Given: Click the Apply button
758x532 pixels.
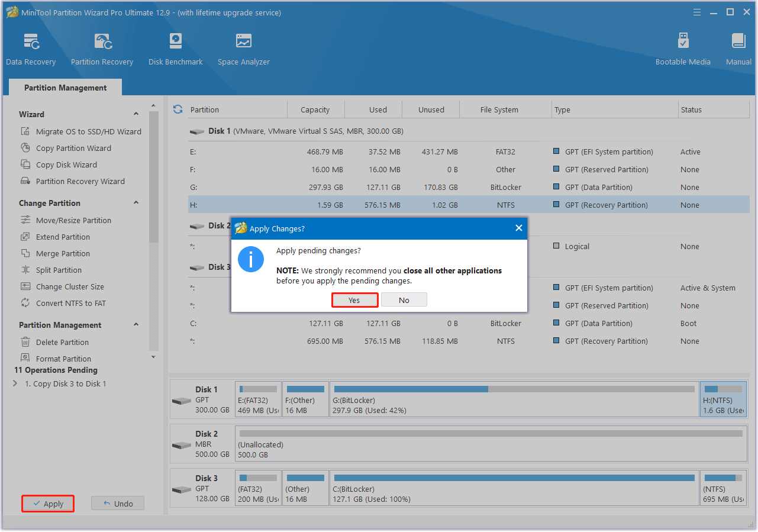Looking at the screenshot, I should (x=48, y=504).
